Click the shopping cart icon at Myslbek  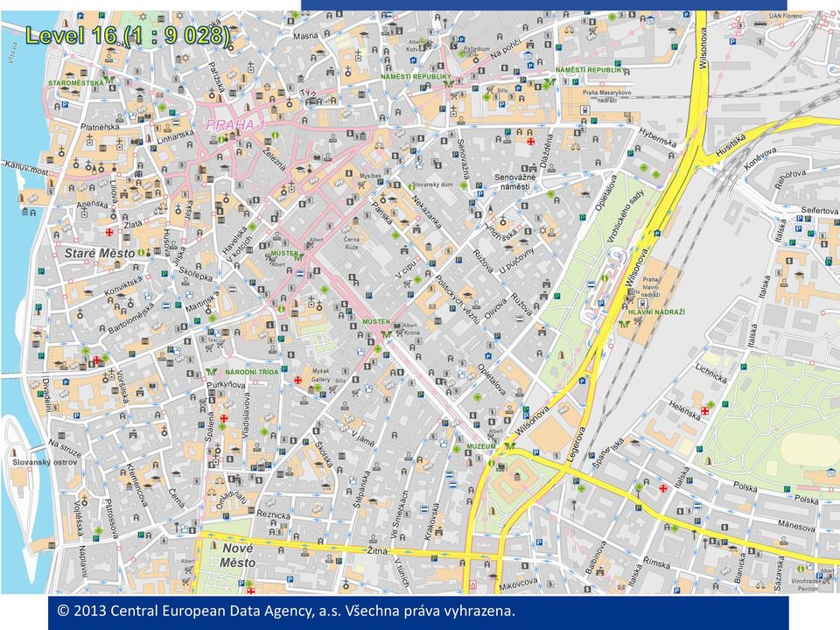362,185
